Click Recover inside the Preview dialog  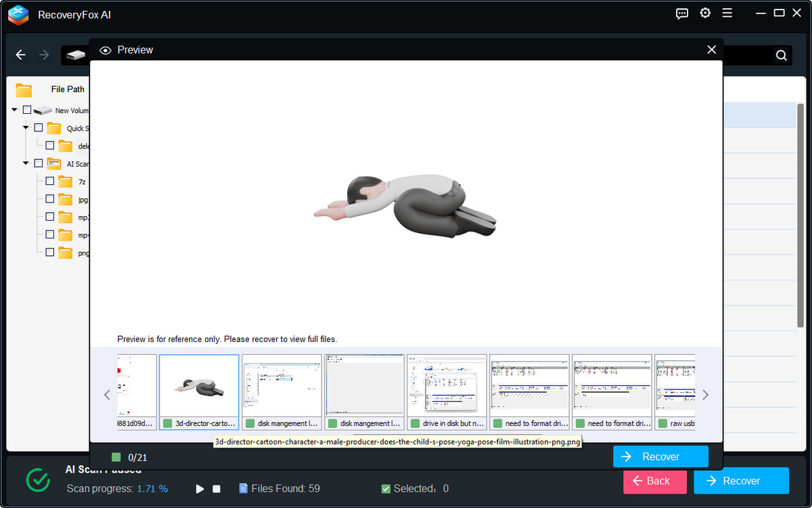(x=660, y=457)
